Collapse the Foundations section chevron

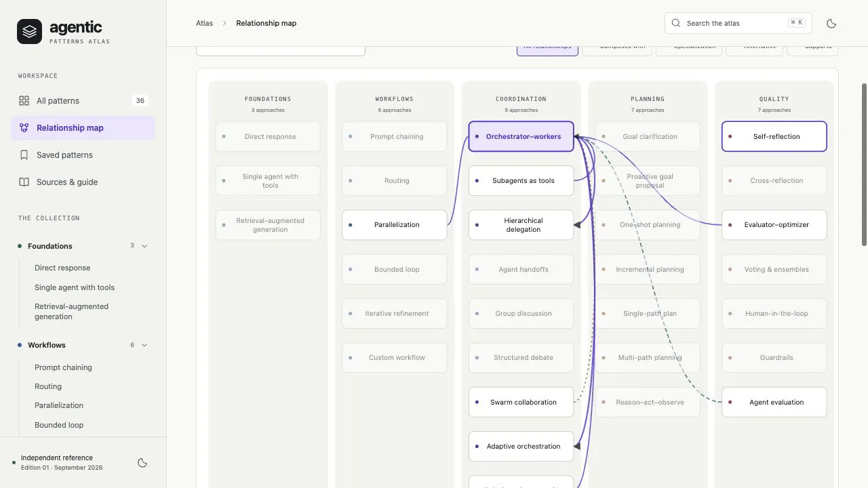click(144, 246)
